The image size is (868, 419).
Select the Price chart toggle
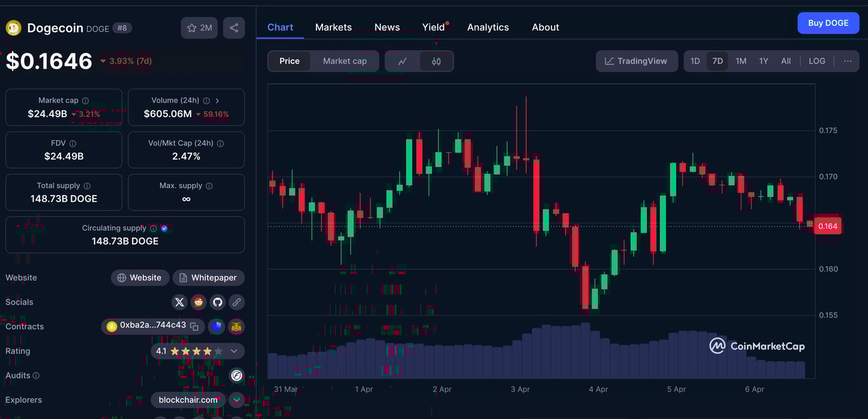coord(289,61)
